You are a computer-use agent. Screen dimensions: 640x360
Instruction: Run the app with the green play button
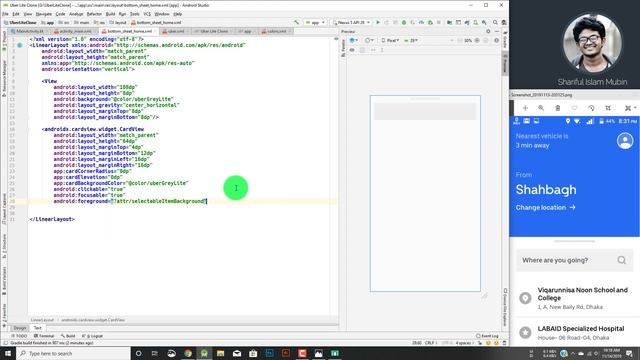(378, 22)
